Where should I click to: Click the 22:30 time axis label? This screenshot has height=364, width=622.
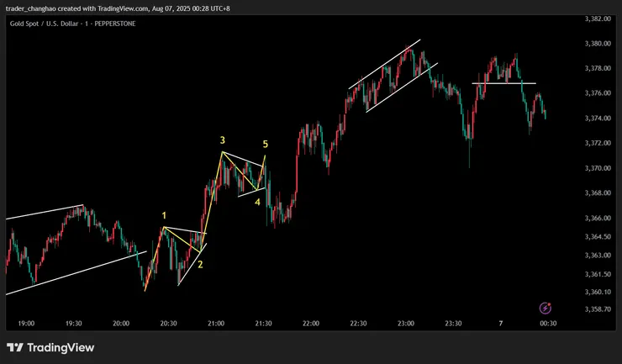[358, 324]
